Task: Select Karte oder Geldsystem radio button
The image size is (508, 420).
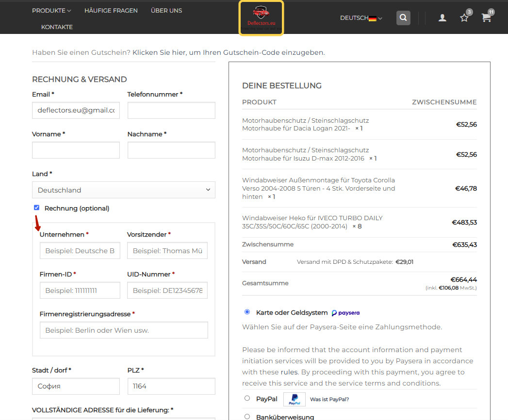Action: click(247, 312)
